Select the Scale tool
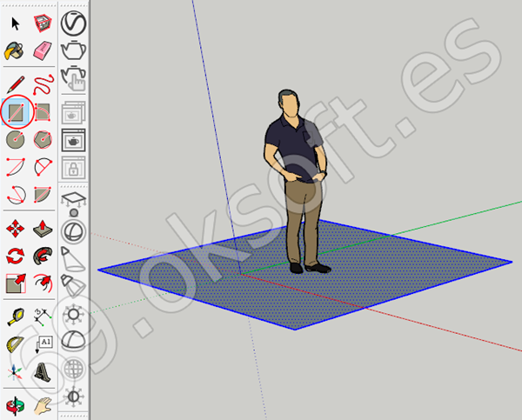This screenshot has width=522, height=420. coord(16,283)
